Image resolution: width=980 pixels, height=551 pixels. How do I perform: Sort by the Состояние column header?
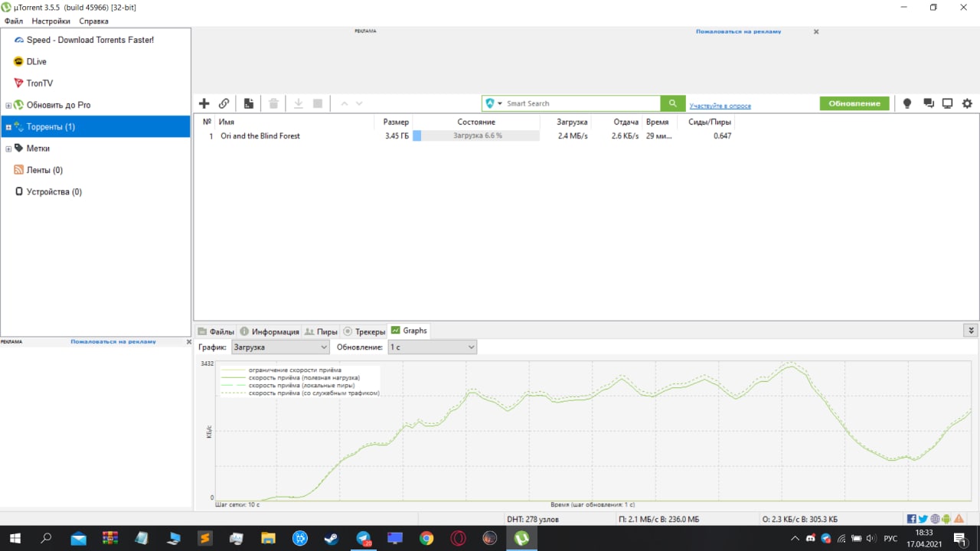click(476, 122)
